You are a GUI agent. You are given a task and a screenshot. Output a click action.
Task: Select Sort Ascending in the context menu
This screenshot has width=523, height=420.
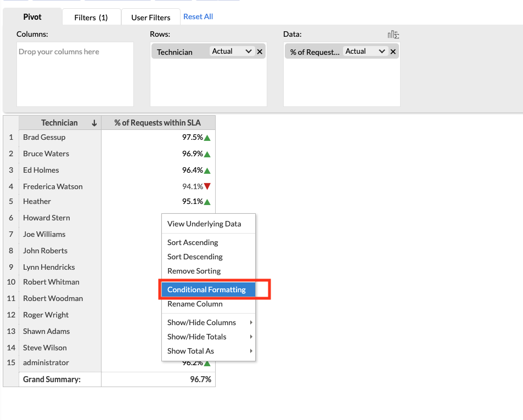click(x=192, y=242)
